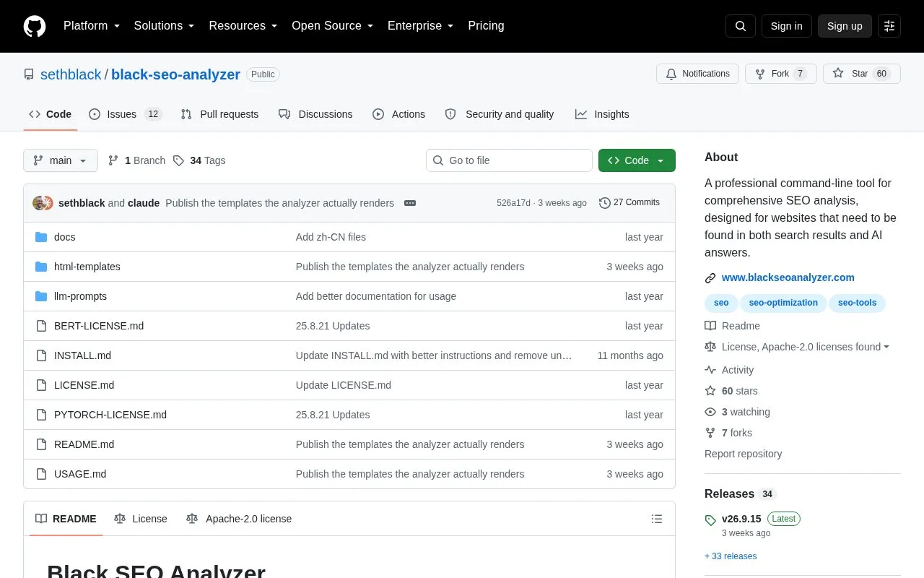Viewport: 924px width, 578px height.
Task: Open the main branch selector
Action: (x=61, y=160)
